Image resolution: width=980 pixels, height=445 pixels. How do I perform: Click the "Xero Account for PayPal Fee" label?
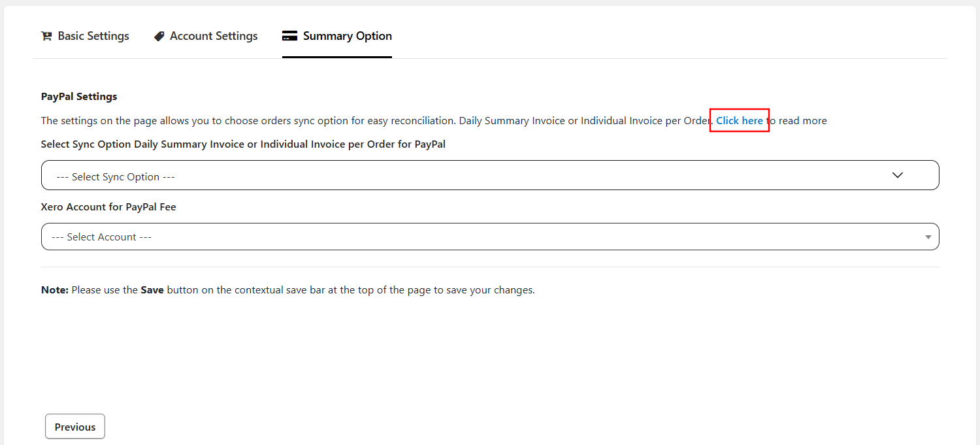point(108,207)
